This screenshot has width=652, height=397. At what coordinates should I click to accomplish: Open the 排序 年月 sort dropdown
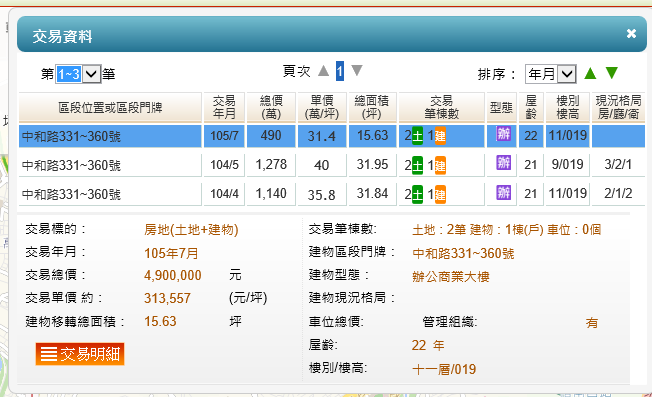[551, 74]
